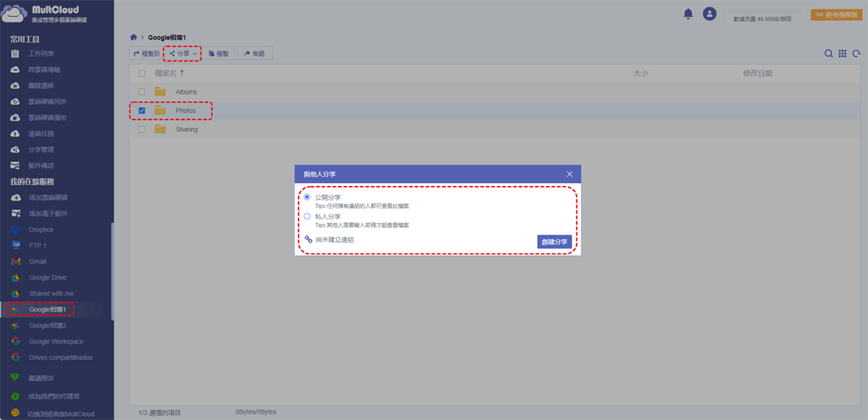
Task: Open Google Workspace in the sidebar
Action: (56, 341)
